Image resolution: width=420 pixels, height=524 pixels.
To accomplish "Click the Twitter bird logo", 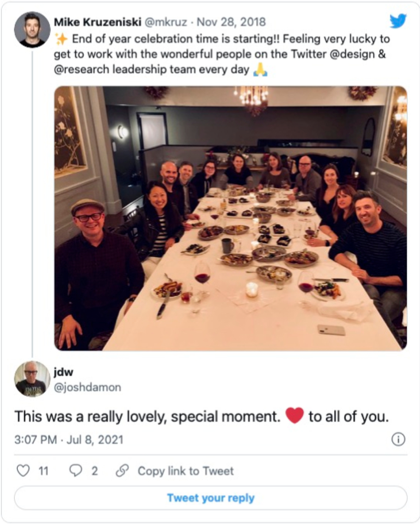I will 398,20.
